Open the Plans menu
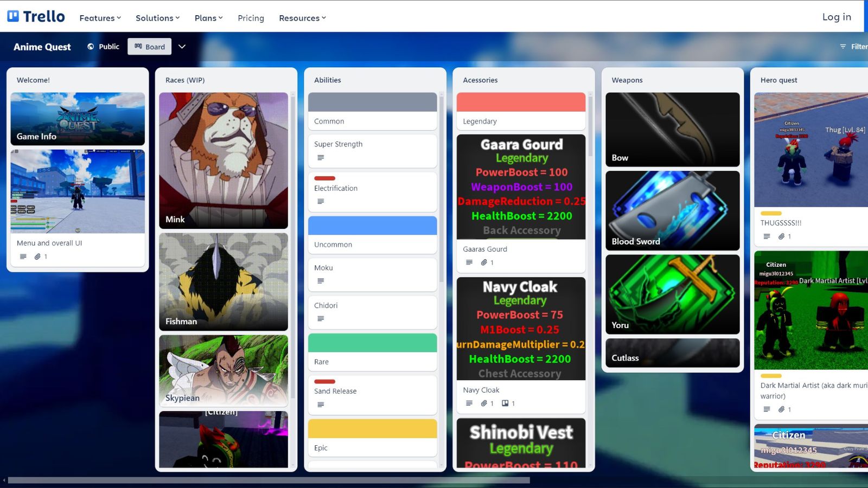Screen dimensions: 868x488 click(208, 18)
